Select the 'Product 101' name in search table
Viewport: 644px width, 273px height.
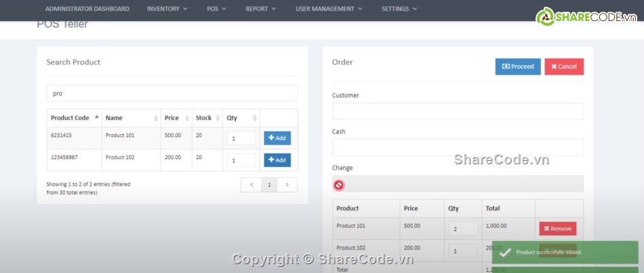(120, 135)
